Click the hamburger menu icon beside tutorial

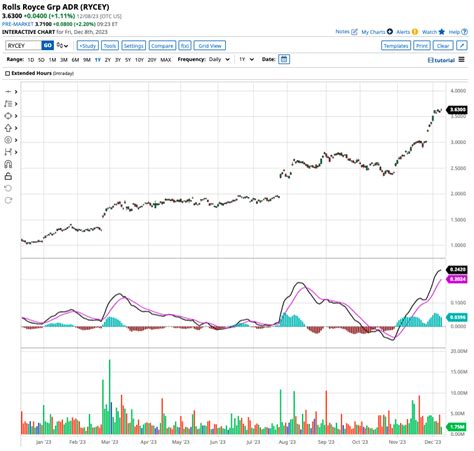click(461, 60)
